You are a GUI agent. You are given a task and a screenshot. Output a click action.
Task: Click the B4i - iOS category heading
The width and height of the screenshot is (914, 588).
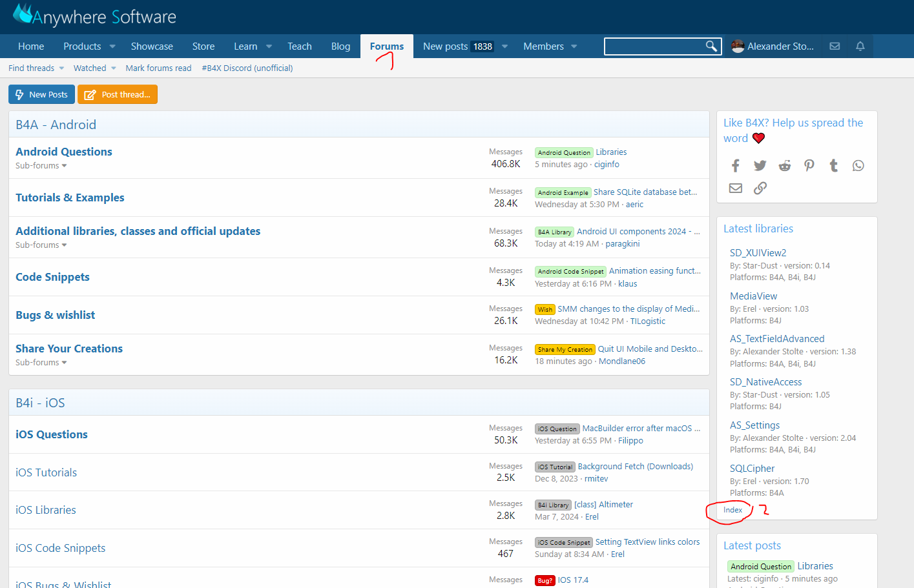40,403
